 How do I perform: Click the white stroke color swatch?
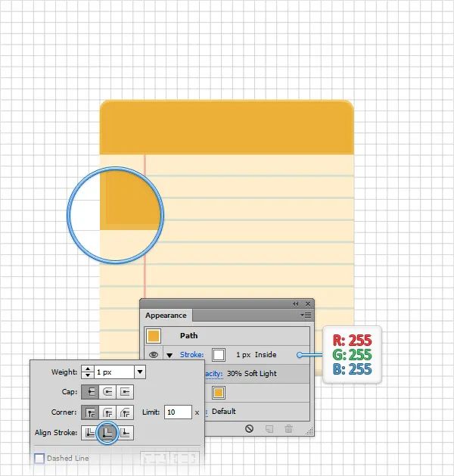tap(219, 355)
